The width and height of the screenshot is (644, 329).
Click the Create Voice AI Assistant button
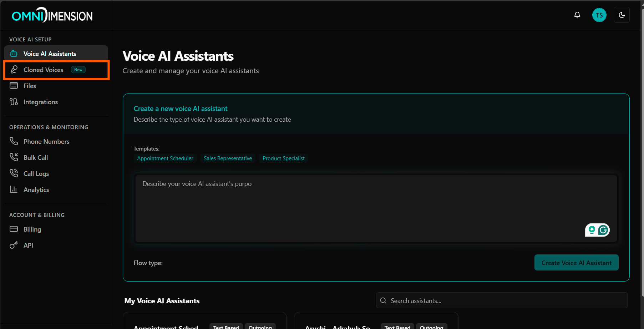coord(576,263)
